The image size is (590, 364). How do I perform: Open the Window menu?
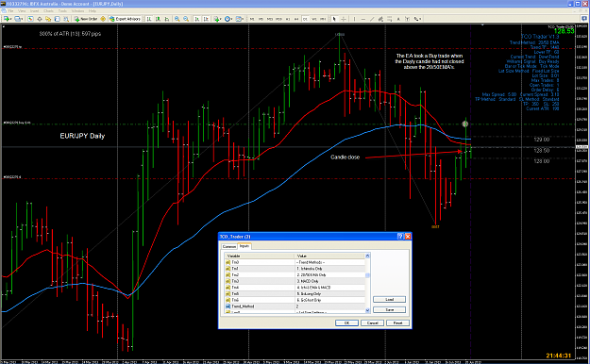pos(78,11)
